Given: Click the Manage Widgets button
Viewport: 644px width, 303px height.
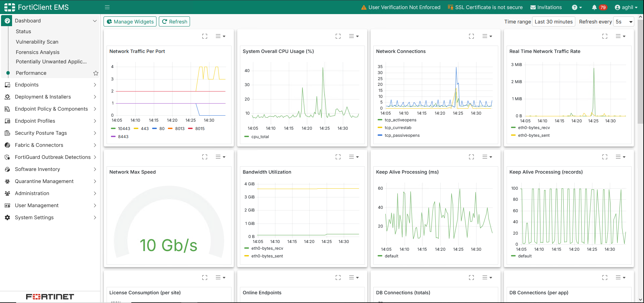Looking at the screenshot, I should tap(130, 22).
